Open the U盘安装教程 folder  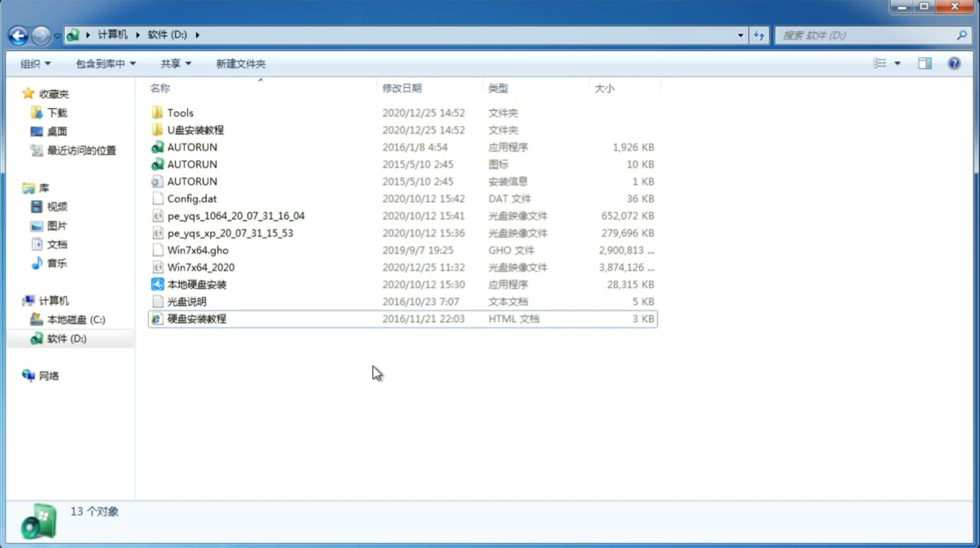[x=195, y=130]
